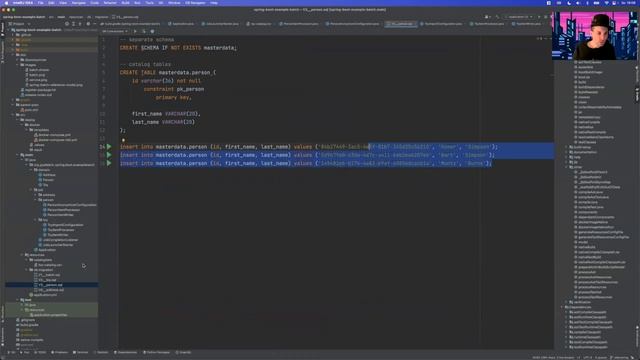The width and height of the screenshot is (640, 360).
Task: Open the TODO tool window button
Action: click(x=41, y=352)
